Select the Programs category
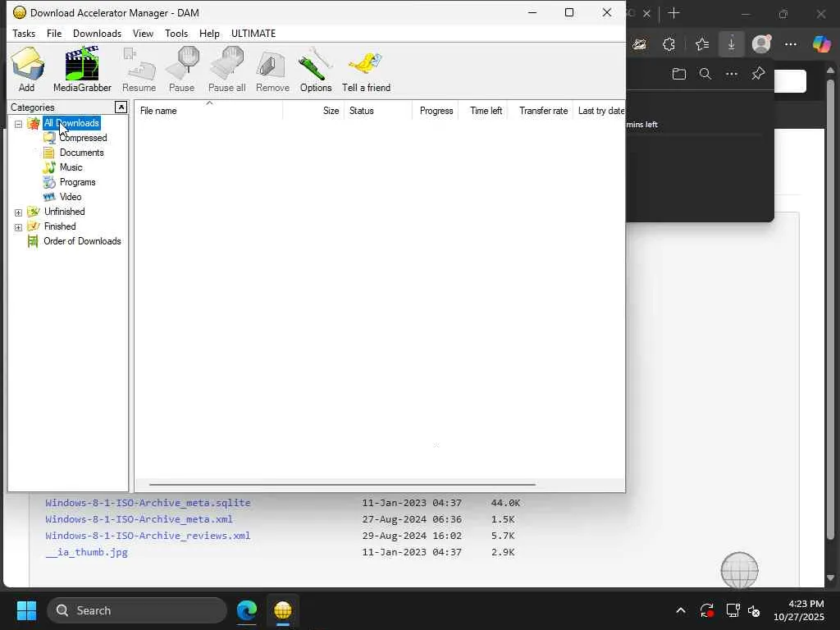Viewport: 840px width, 630px height. (x=77, y=182)
